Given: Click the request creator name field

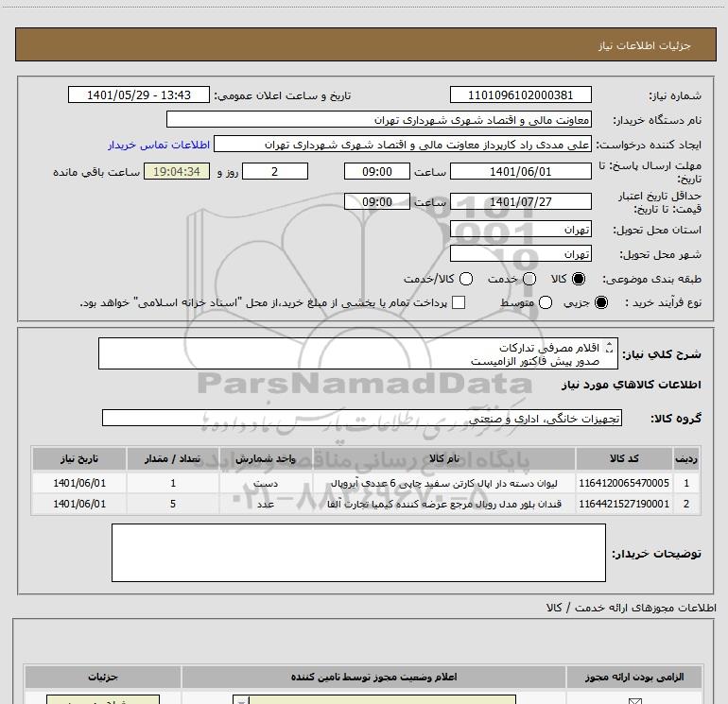Looking at the screenshot, I should (x=403, y=145).
